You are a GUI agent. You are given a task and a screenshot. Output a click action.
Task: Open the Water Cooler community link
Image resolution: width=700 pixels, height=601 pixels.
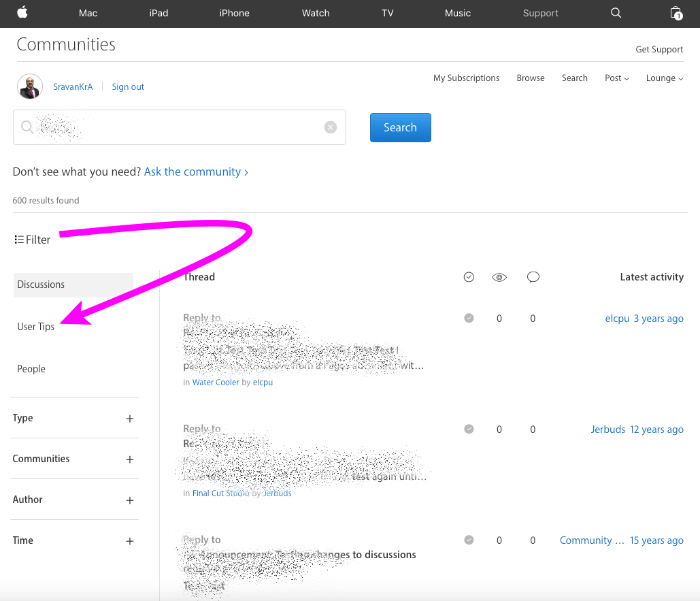coord(216,383)
